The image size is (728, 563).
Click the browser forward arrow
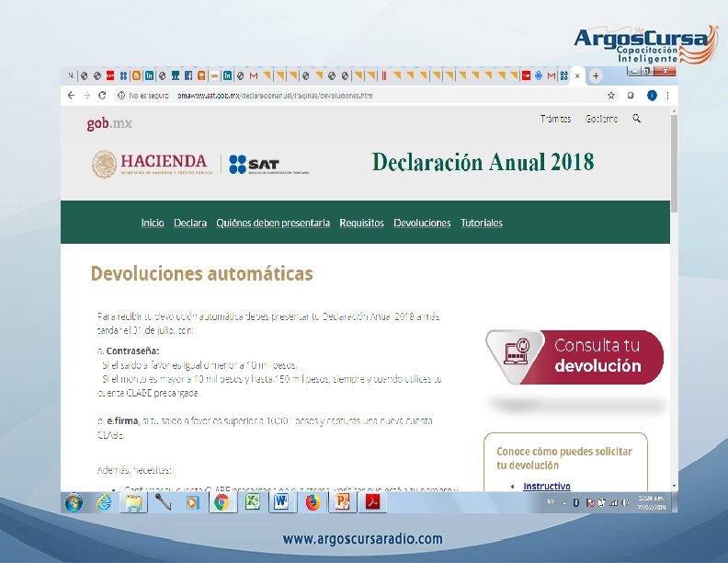pyautogui.click(x=86, y=96)
